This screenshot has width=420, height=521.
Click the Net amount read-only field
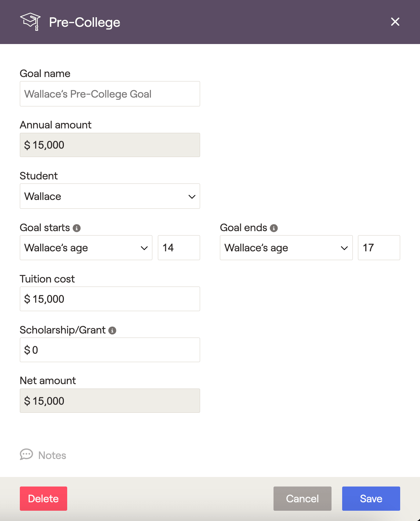click(x=110, y=401)
